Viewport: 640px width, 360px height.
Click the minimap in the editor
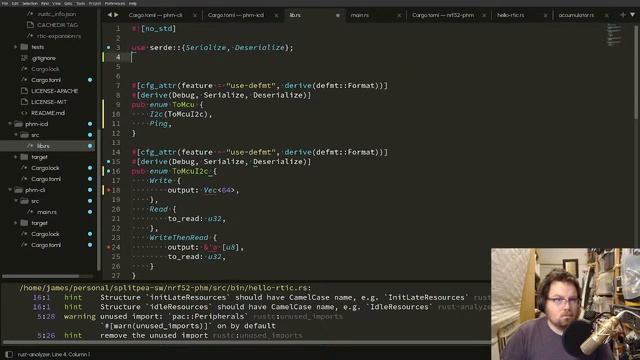[613, 34]
